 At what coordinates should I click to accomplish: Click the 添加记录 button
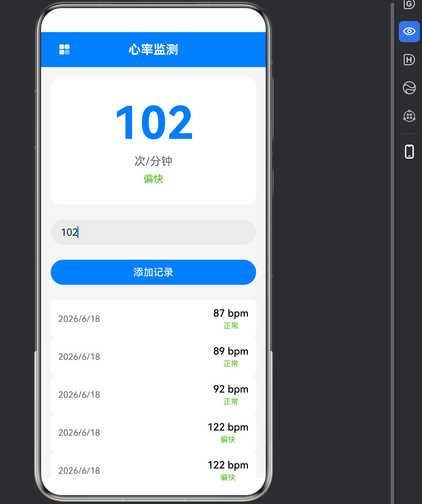click(x=153, y=272)
